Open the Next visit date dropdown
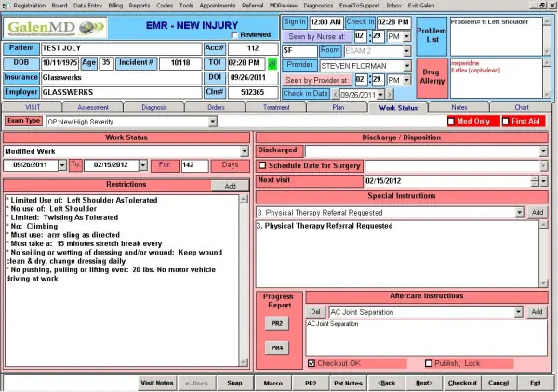 544,181
